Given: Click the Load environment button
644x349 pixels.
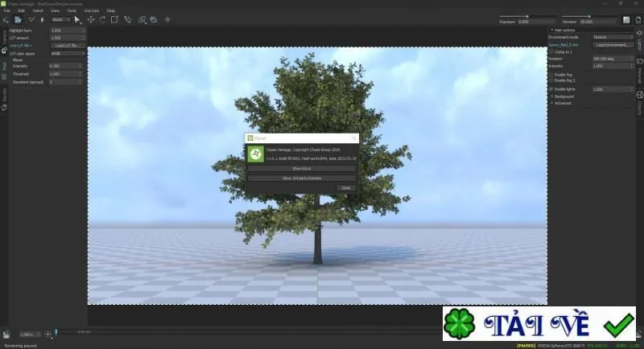Looking at the screenshot, I should pyautogui.click(x=613, y=45).
